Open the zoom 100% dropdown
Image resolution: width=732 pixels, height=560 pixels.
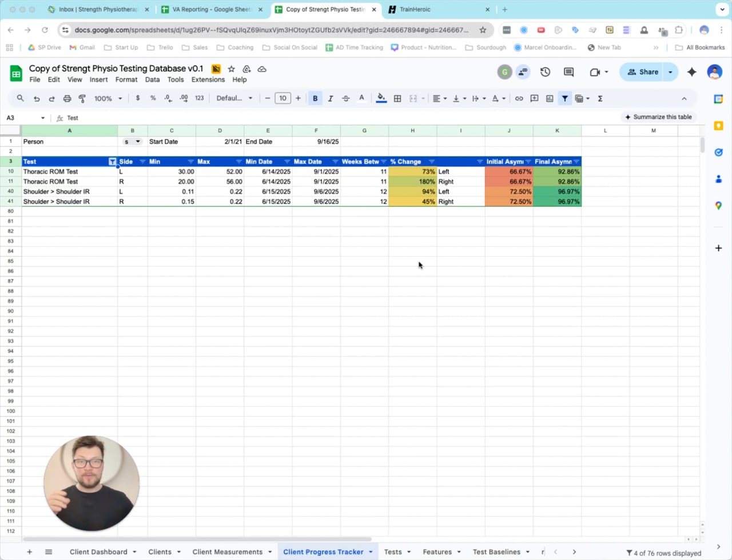click(108, 98)
